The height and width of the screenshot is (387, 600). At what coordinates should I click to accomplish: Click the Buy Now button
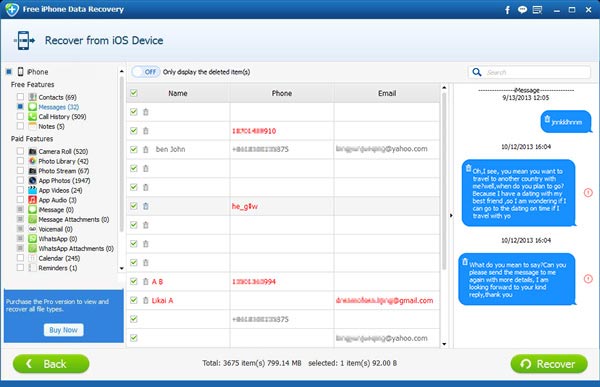64,330
